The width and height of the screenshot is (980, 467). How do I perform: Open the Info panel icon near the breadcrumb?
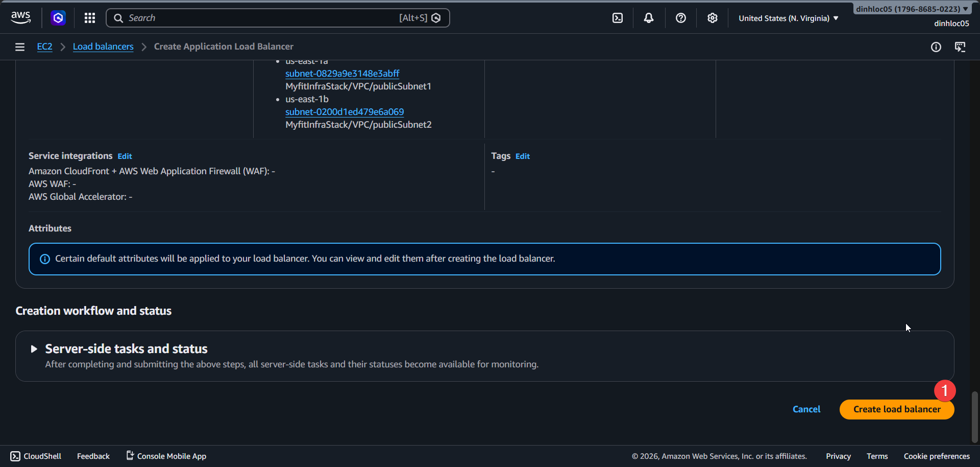(937, 46)
